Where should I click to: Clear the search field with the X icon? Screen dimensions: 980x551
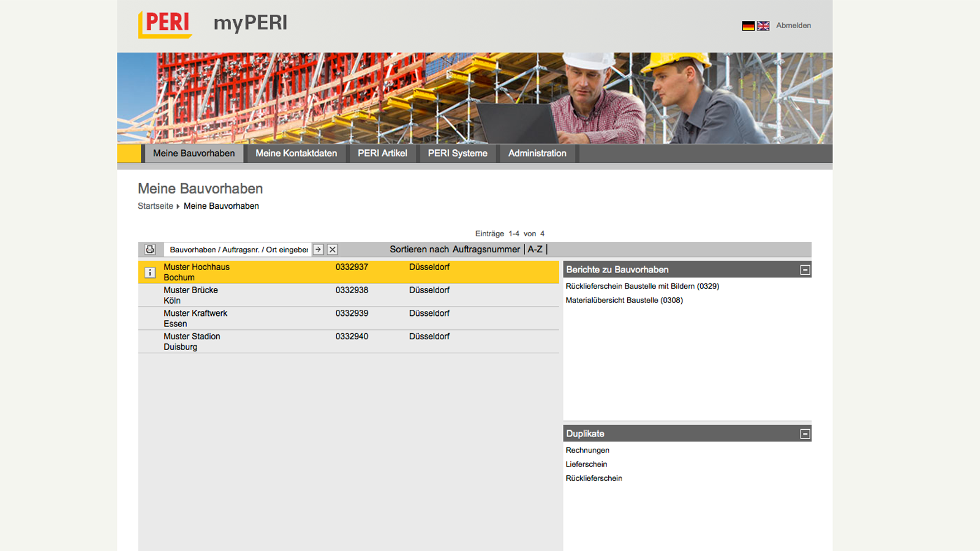332,249
